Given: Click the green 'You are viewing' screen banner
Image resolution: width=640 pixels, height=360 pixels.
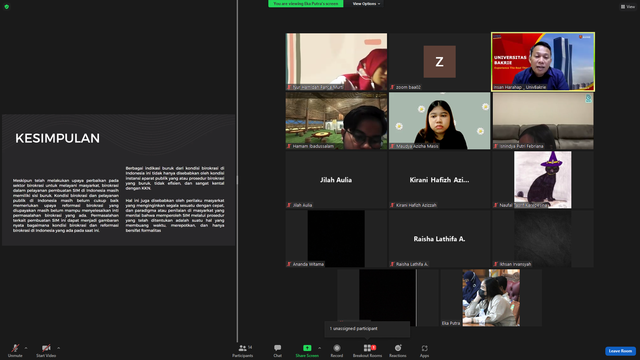Looking at the screenshot, I should 305,4.
